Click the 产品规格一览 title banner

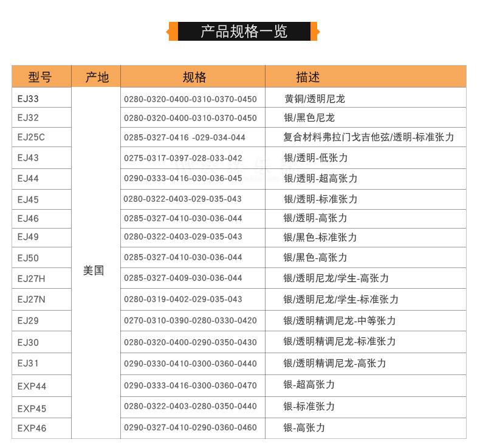(x=243, y=31)
